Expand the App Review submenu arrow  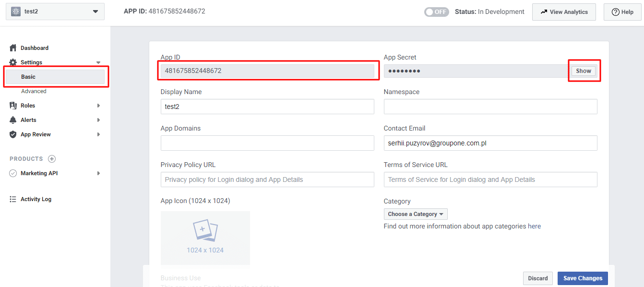tap(98, 134)
